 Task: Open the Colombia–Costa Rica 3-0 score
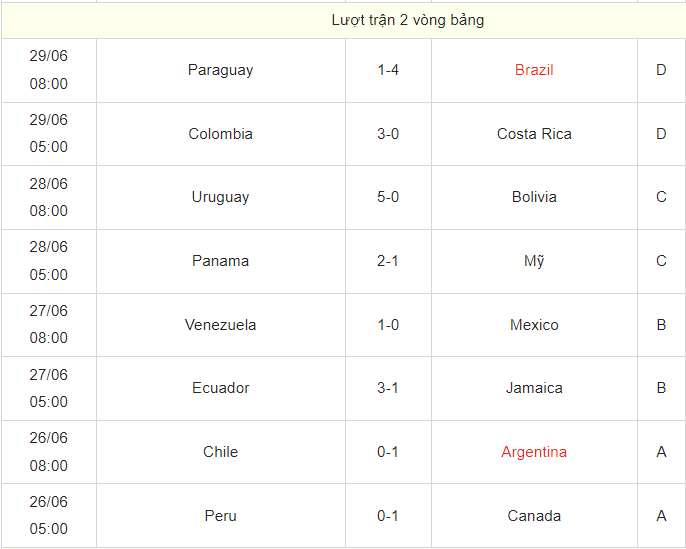coord(388,134)
